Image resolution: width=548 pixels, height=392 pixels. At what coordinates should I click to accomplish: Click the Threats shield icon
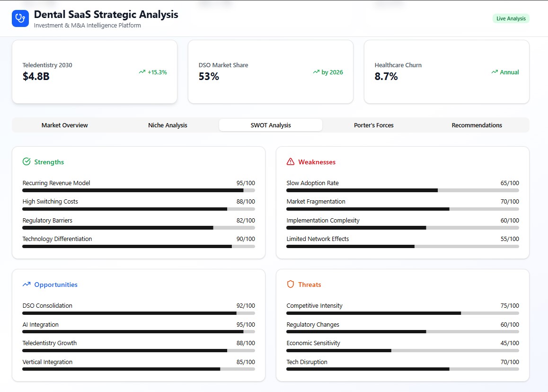291,285
